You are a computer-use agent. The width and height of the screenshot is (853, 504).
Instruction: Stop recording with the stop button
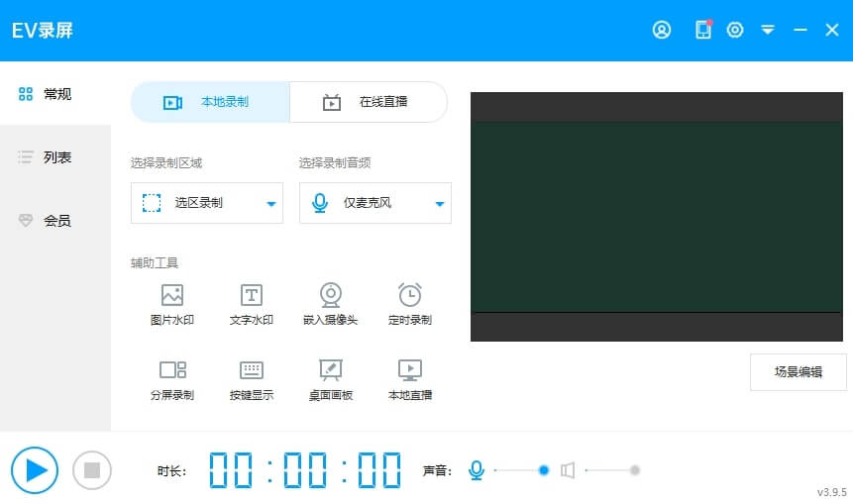click(92, 469)
